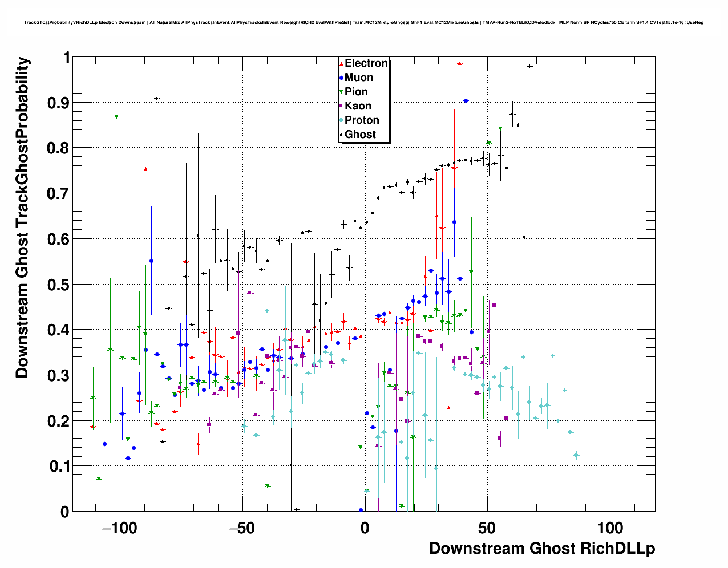
Task: Click the red Electron outlier point near 0.98
Action: pyautogui.click(x=460, y=63)
